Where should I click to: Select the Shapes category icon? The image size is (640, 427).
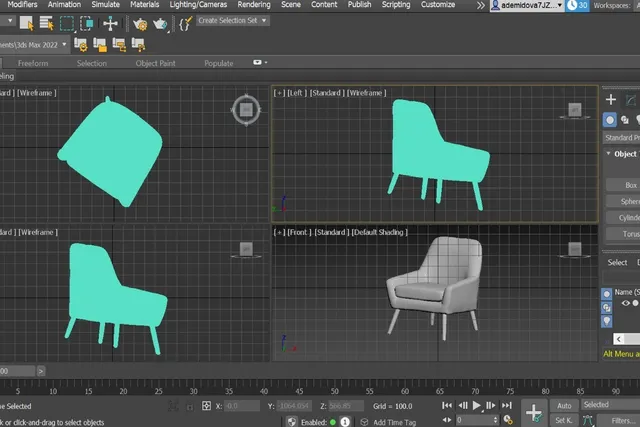point(625,120)
